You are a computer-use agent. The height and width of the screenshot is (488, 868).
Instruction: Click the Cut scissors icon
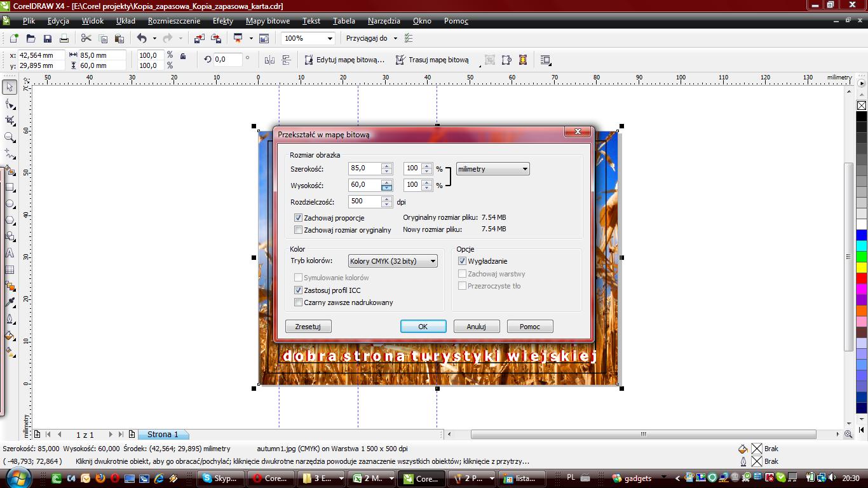[86, 39]
